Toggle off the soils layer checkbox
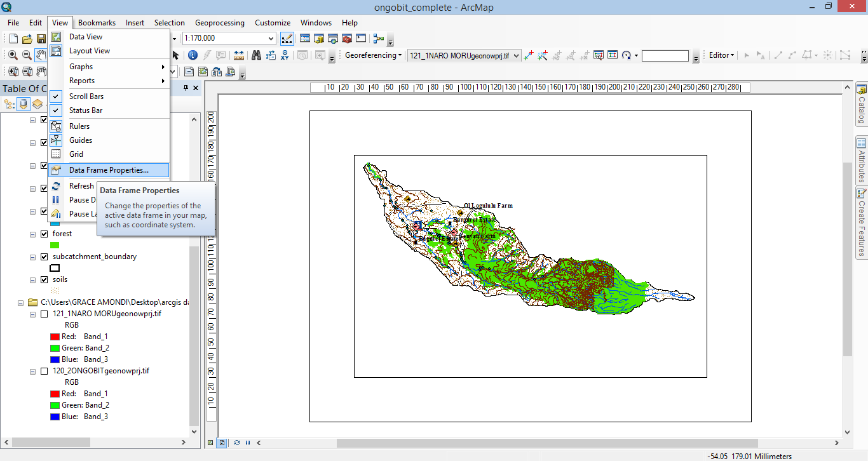Viewport: 868px width, 461px height. tap(44, 279)
